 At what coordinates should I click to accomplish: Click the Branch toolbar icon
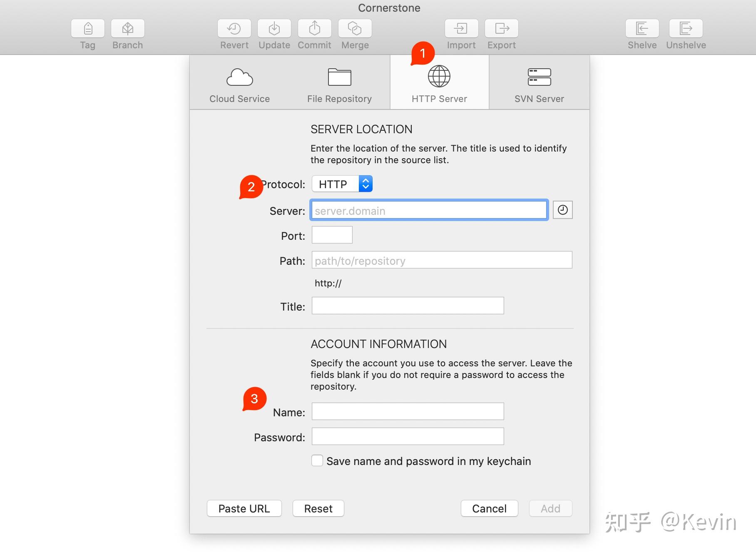(x=127, y=28)
